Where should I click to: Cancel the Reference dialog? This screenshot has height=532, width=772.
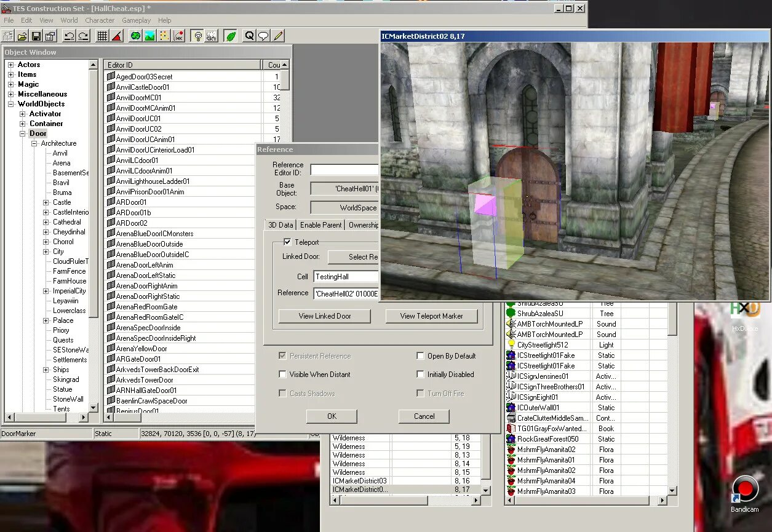424,416
